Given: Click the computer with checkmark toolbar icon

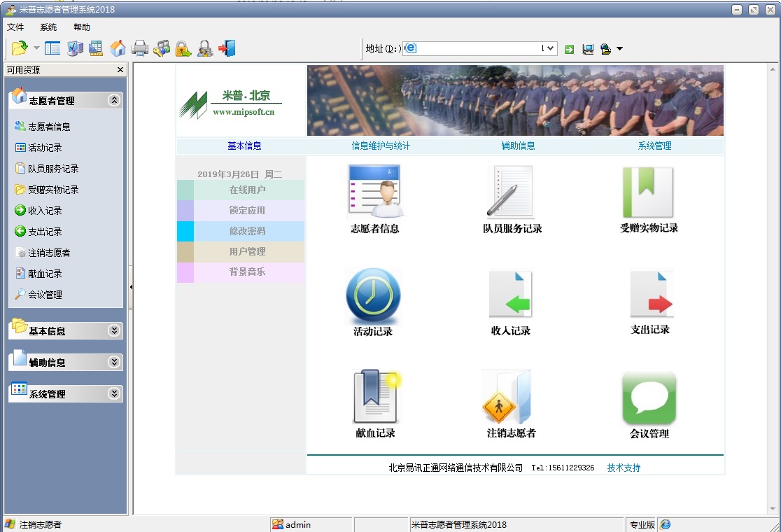Looking at the screenshot, I should pyautogui.click(x=75, y=48).
